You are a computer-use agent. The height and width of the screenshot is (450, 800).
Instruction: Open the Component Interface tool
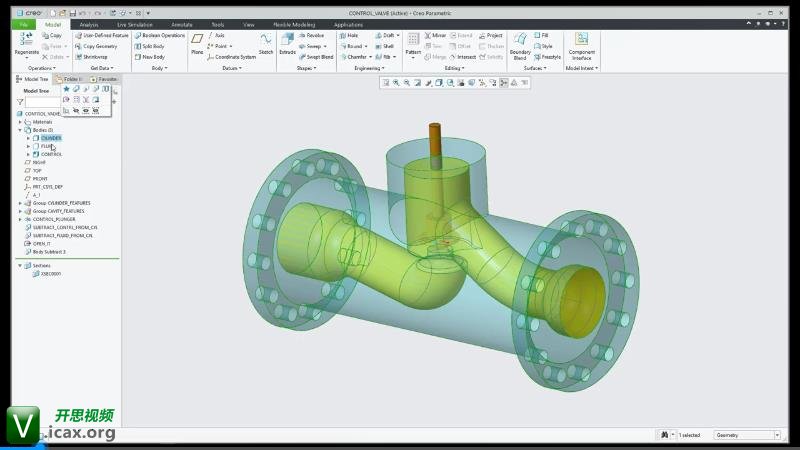(581, 43)
